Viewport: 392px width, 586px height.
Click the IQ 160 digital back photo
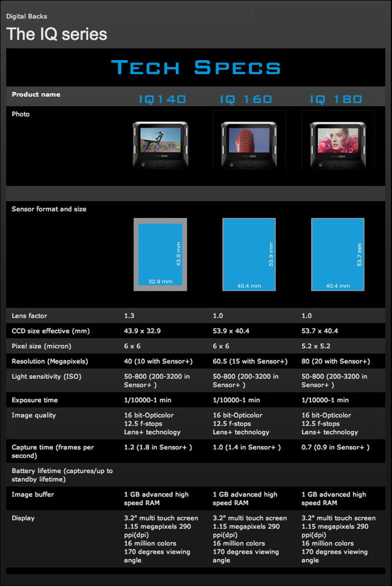pos(249,144)
